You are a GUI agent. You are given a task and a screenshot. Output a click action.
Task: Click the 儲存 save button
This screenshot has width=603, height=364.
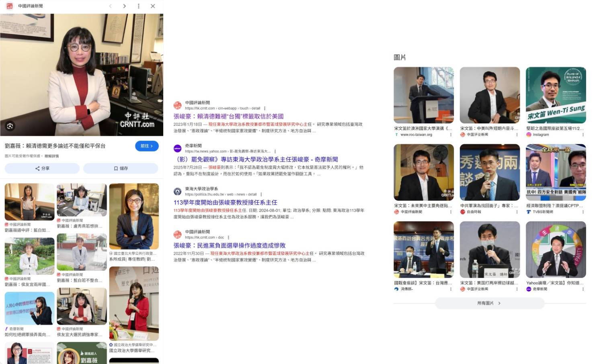pyautogui.click(x=121, y=168)
